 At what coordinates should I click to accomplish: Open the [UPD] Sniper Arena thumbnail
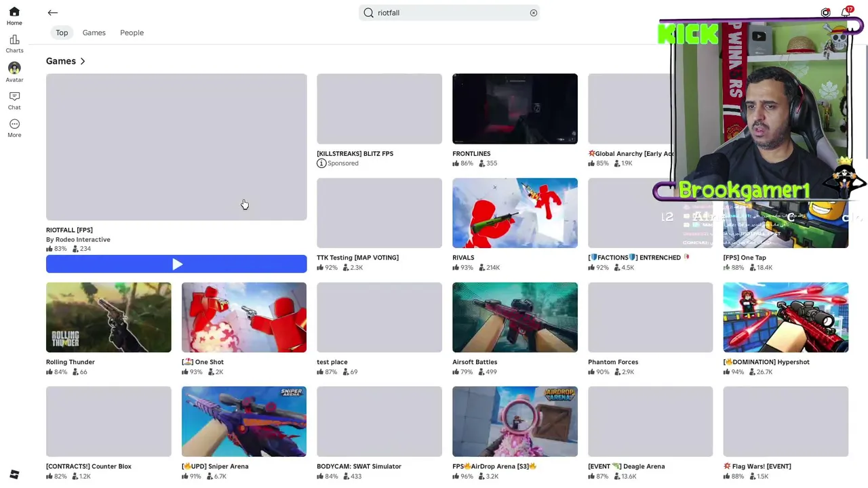244,422
